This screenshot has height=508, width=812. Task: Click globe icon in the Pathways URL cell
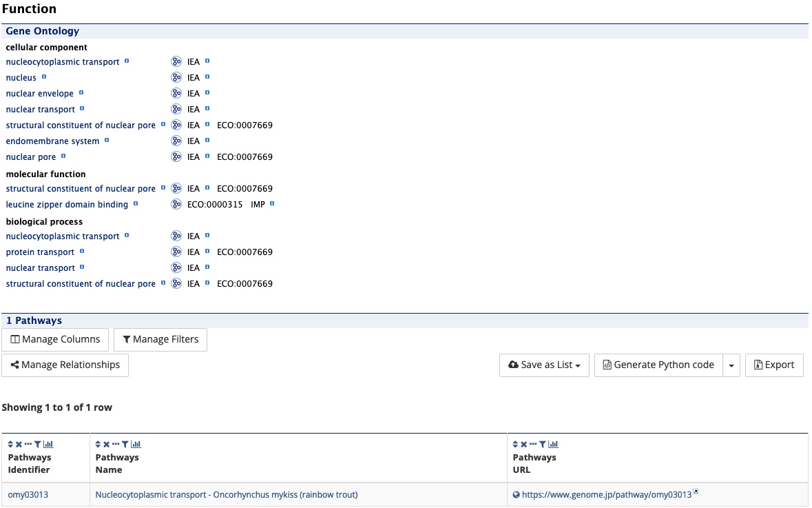[x=517, y=495]
